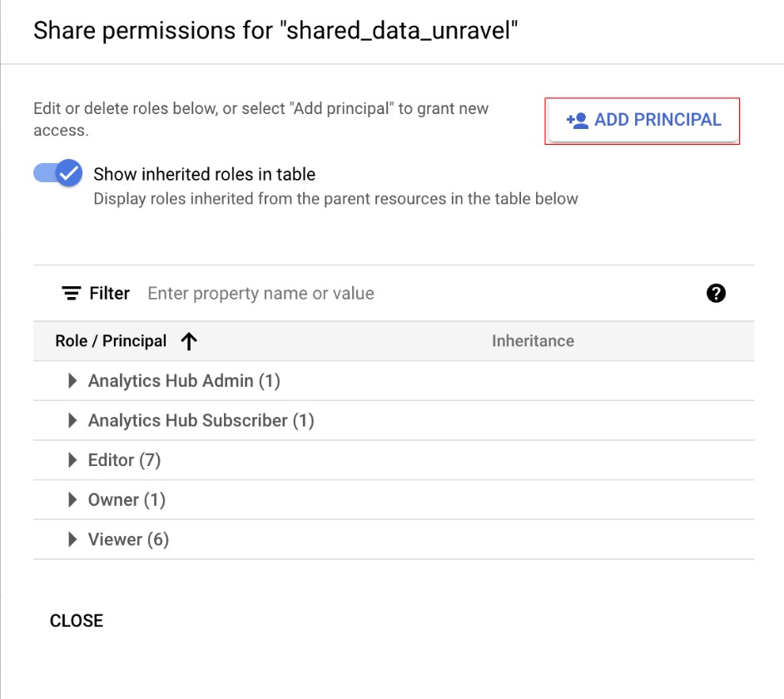This screenshot has height=699, width=784.
Task: Sort by Role / Principal column header
Action: pos(111,341)
